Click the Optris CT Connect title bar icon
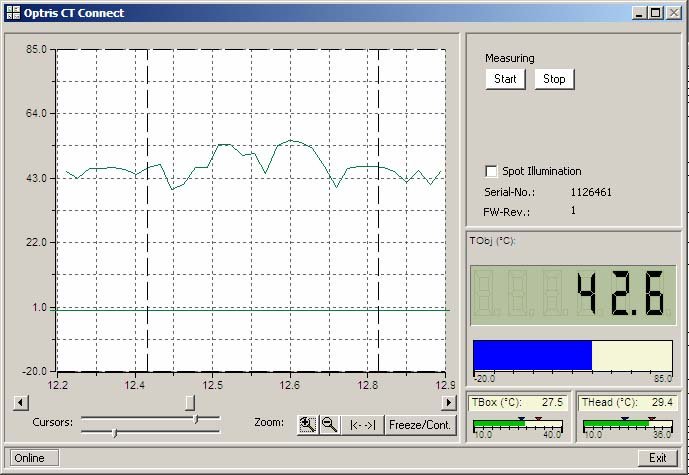This screenshot has height=475, width=689. coord(13,13)
